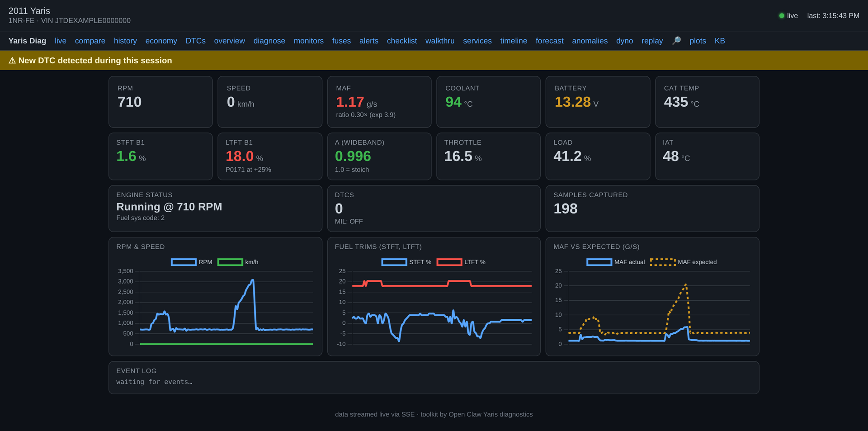Image resolution: width=868 pixels, height=431 pixels.
Task: Click the last: 3:15:43 PM timestamp
Action: point(833,16)
